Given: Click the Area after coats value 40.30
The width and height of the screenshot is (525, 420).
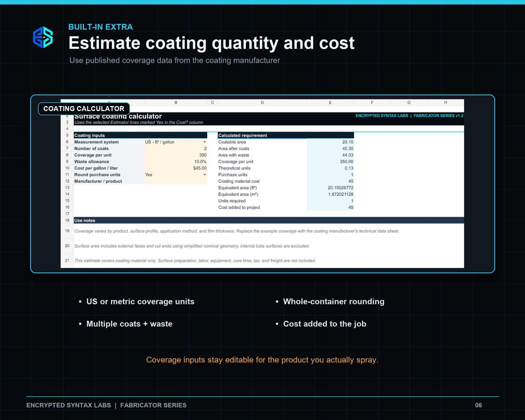Looking at the screenshot, I should tap(330, 149).
